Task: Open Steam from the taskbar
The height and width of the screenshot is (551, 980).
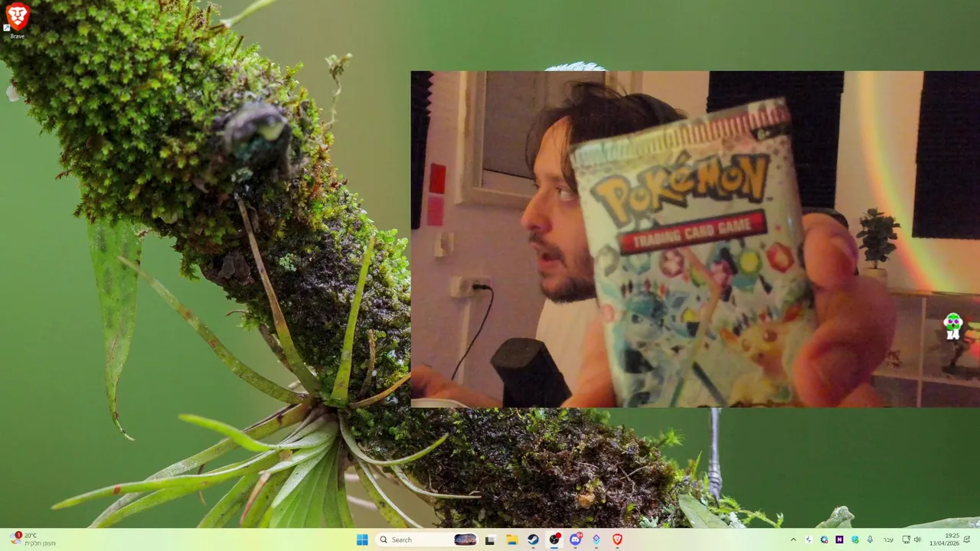Action: pos(533,540)
